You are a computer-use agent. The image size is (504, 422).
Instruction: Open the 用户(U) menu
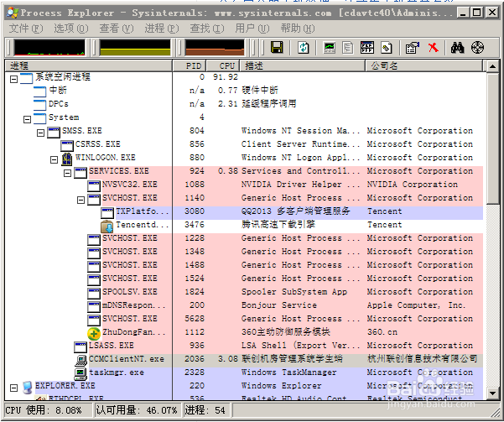tap(252, 29)
